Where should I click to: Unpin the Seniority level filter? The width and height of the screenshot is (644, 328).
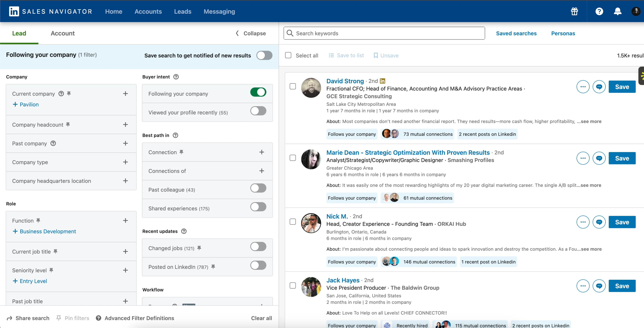point(51,270)
